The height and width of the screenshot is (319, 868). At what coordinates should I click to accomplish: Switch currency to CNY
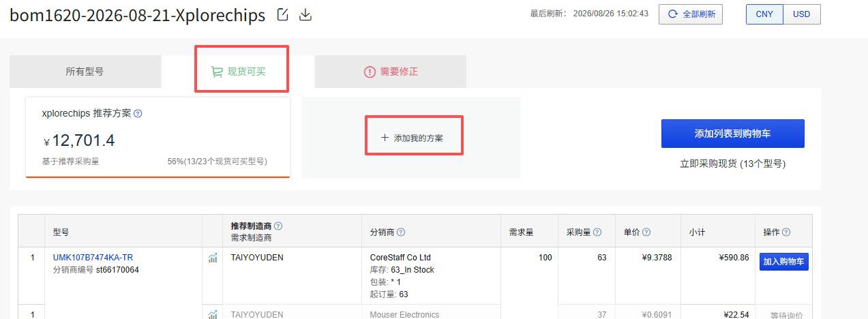764,14
